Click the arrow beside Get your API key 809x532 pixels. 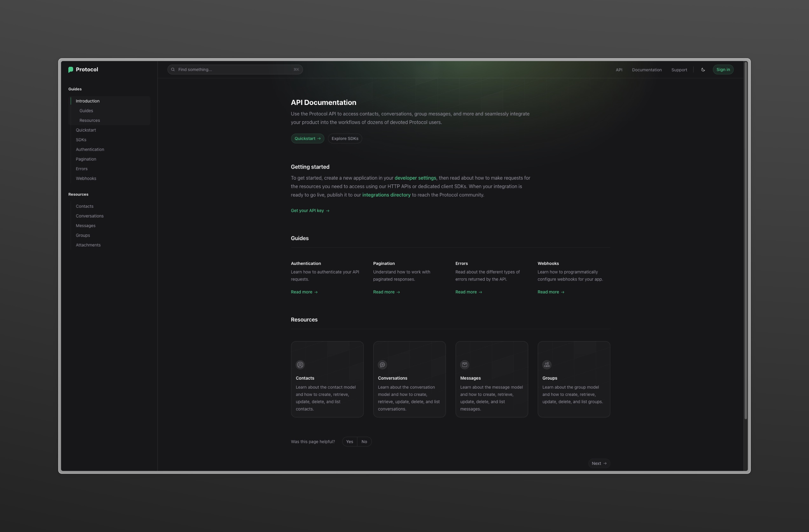[328, 211]
